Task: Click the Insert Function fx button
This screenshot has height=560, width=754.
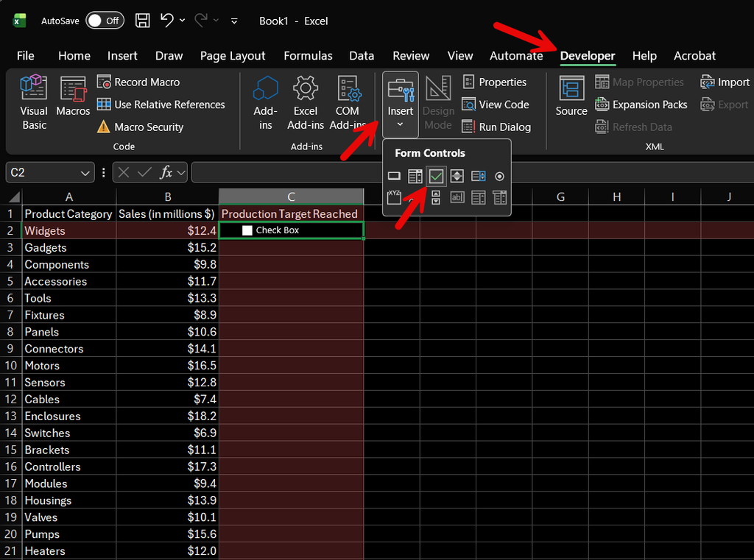Action: pos(166,172)
